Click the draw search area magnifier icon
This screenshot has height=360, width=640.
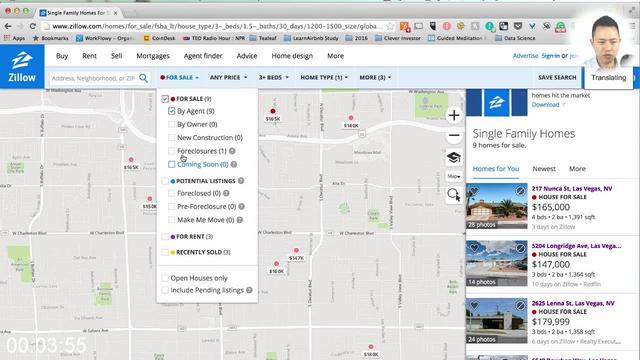click(x=454, y=195)
